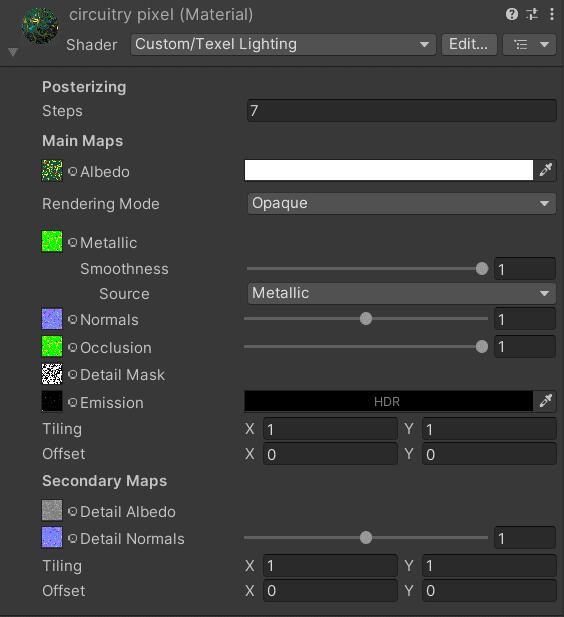This screenshot has width=564, height=617.
Task: Open the Emission texture picker circle
Action: tap(72, 402)
